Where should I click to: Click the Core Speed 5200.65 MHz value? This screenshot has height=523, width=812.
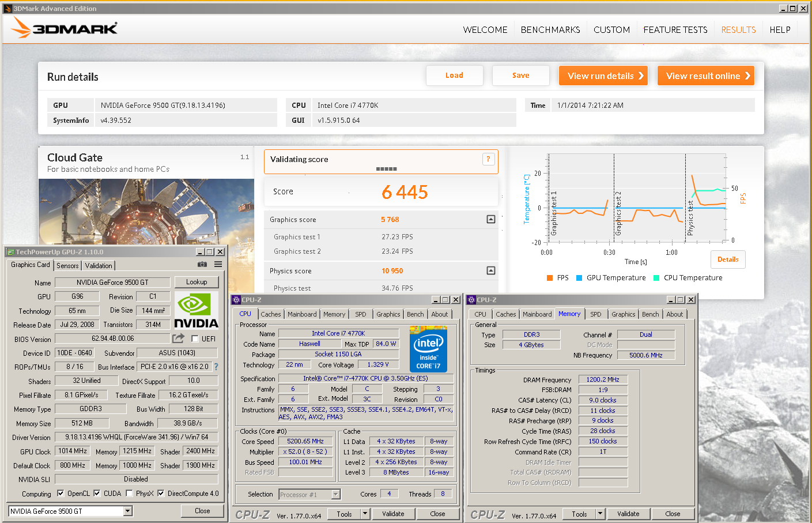pos(305,441)
